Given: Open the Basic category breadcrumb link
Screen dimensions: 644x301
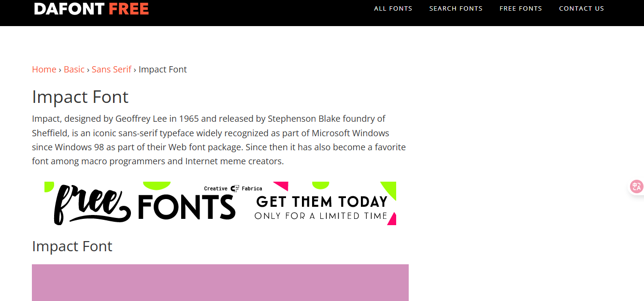Looking at the screenshot, I should coord(74,70).
